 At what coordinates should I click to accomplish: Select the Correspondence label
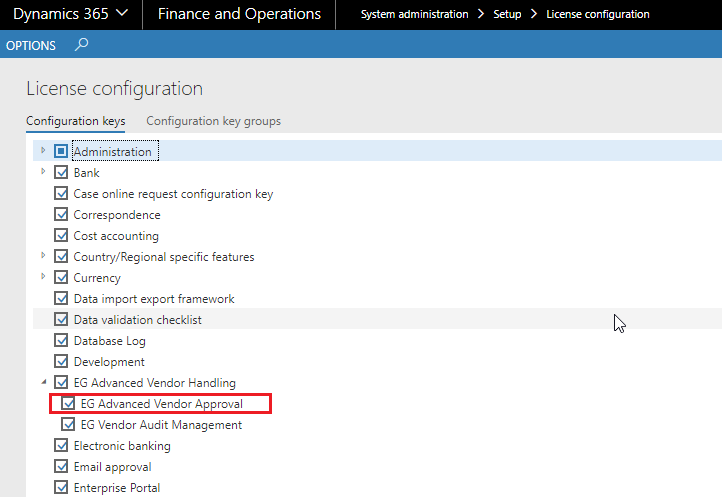coord(117,215)
